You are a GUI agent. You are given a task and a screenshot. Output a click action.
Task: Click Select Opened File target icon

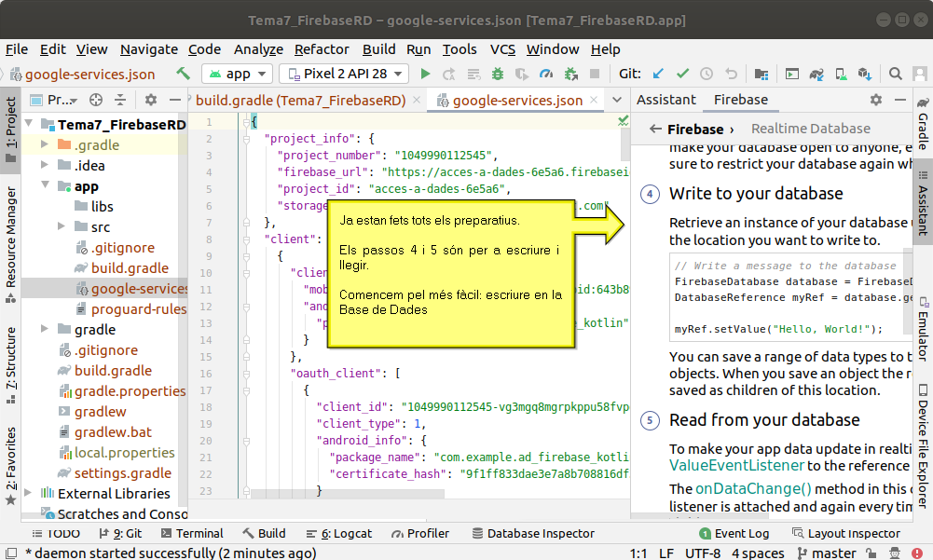pyautogui.click(x=96, y=100)
